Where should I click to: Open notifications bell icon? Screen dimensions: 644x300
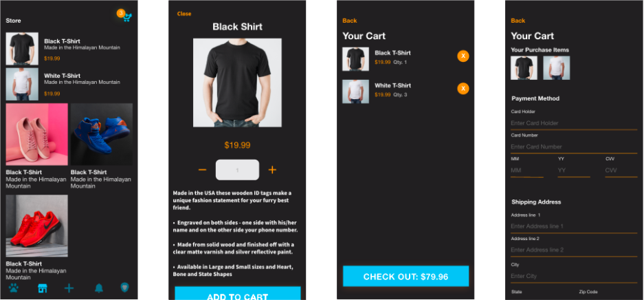tap(99, 288)
